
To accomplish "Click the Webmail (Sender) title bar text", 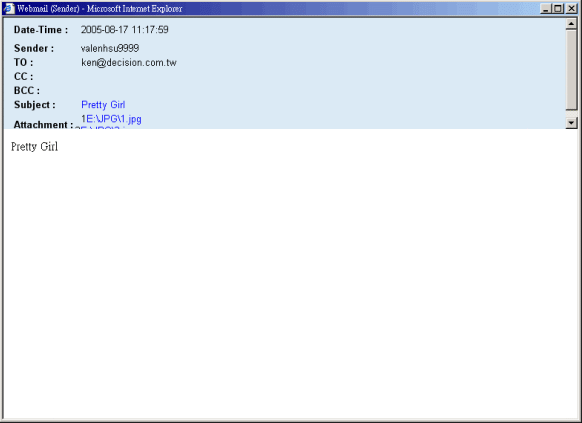I will 99,9.
